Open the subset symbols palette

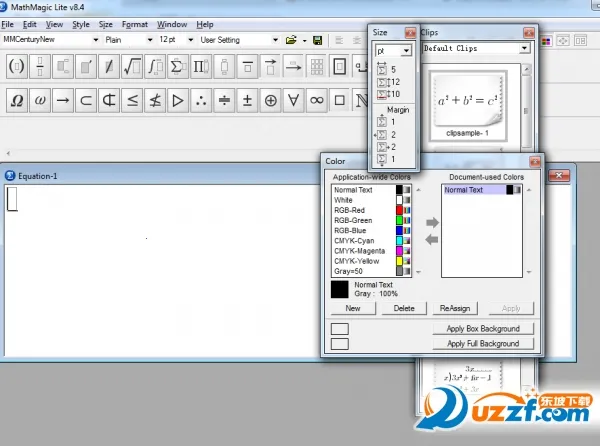pyautogui.click(x=86, y=101)
